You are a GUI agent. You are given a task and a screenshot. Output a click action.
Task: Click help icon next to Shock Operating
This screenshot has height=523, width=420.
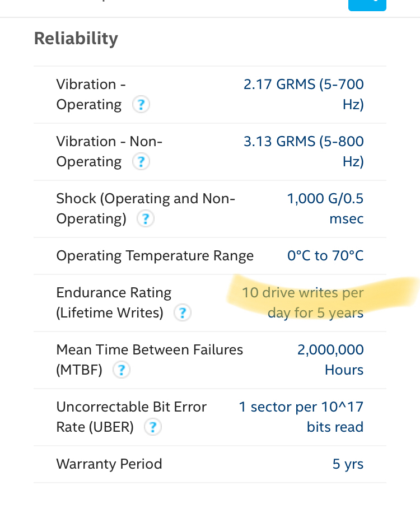tap(146, 219)
